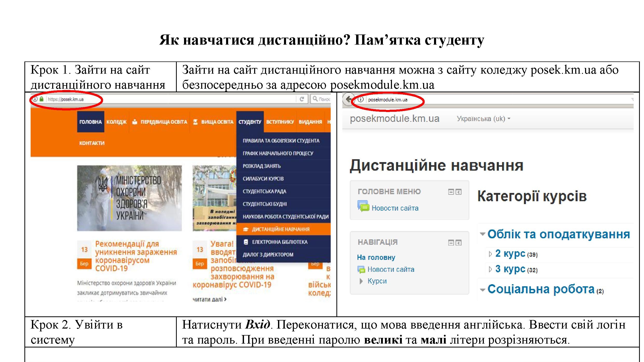Screen dimensions: 644x362
Task: Dock the Головне меню block
Action: (x=459, y=192)
